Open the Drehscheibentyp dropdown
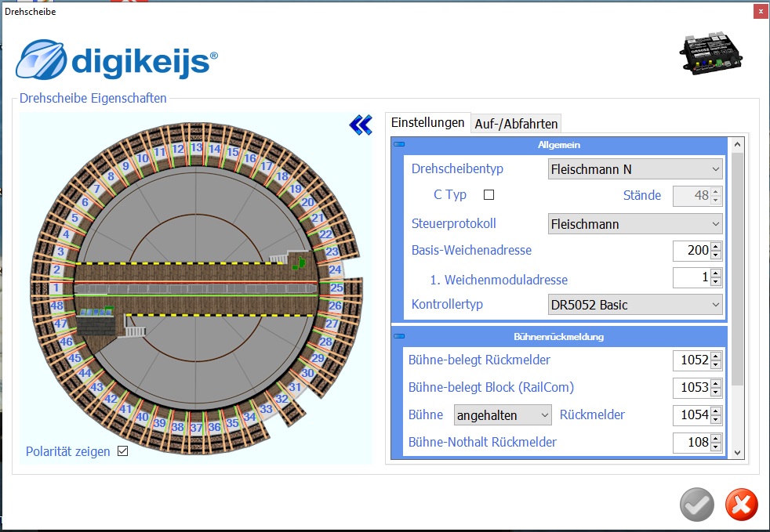 tap(635, 169)
